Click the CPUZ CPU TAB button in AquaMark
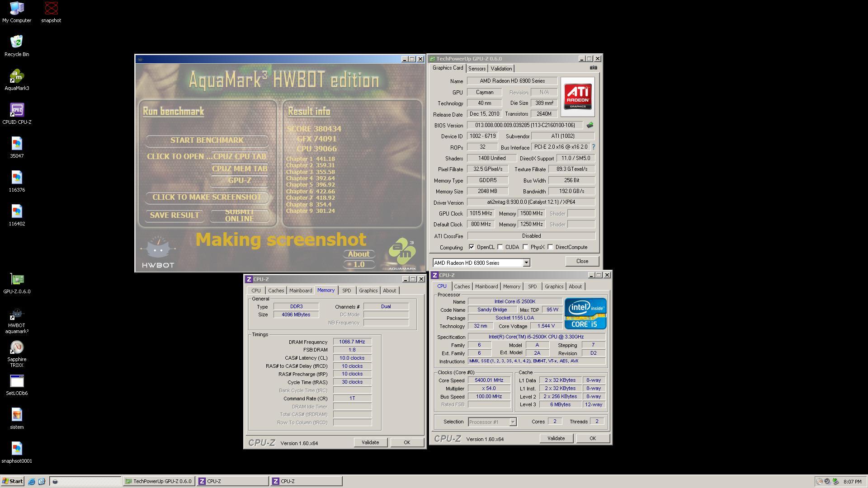Image resolution: width=868 pixels, height=488 pixels. point(240,156)
